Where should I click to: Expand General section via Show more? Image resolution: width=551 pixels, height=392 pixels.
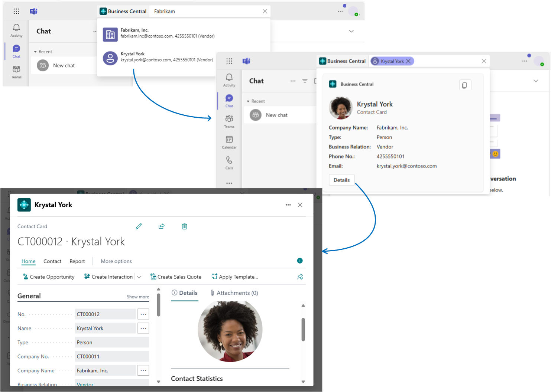(137, 297)
